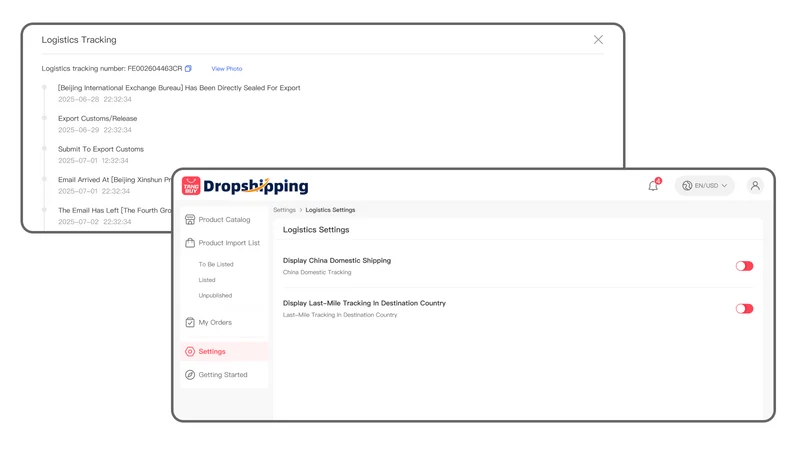Toggle Display China Domestic Shipping switch
Image resolution: width=800 pixels, height=450 pixels.
click(744, 266)
